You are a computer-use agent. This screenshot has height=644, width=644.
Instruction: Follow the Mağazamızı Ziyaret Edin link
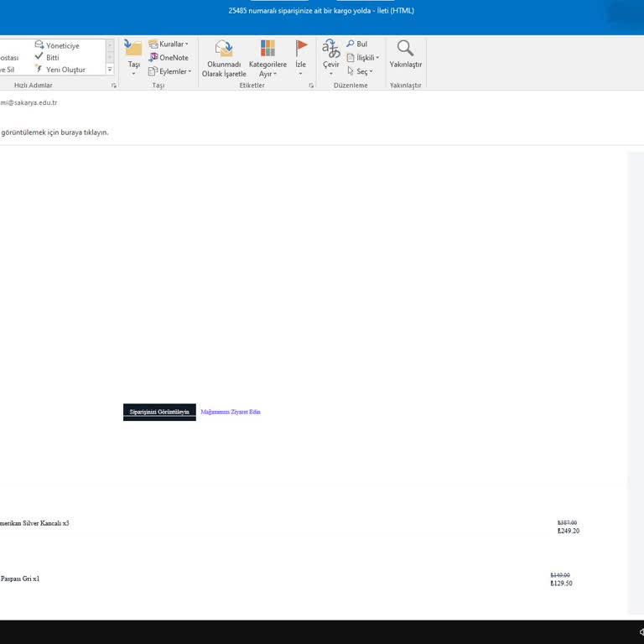(231, 412)
